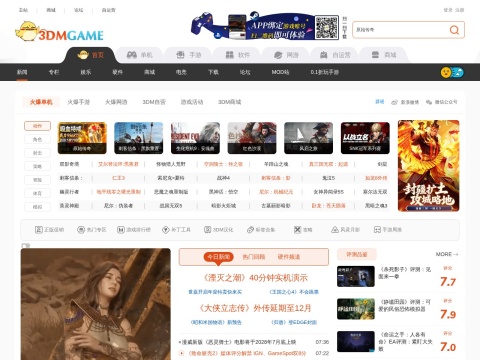
Task: Go to 电竞 in the dark navbar
Action: coord(181,72)
